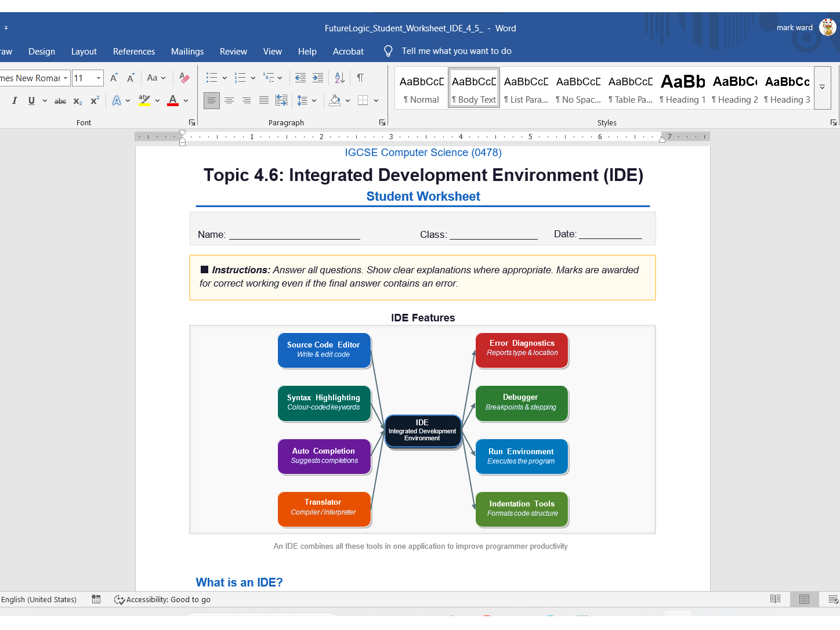Open Paragraph dialog launcher
This screenshot has height=630, width=840.
coord(382,122)
